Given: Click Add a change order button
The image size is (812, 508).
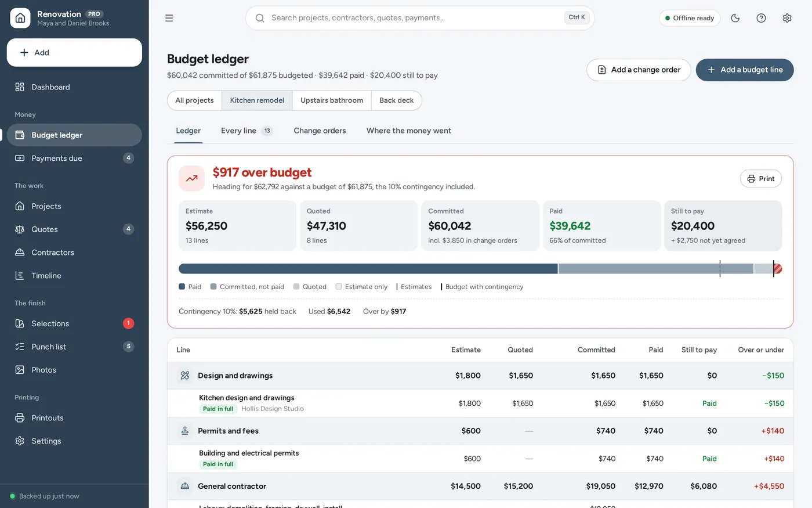Looking at the screenshot, I should [639, 70].
